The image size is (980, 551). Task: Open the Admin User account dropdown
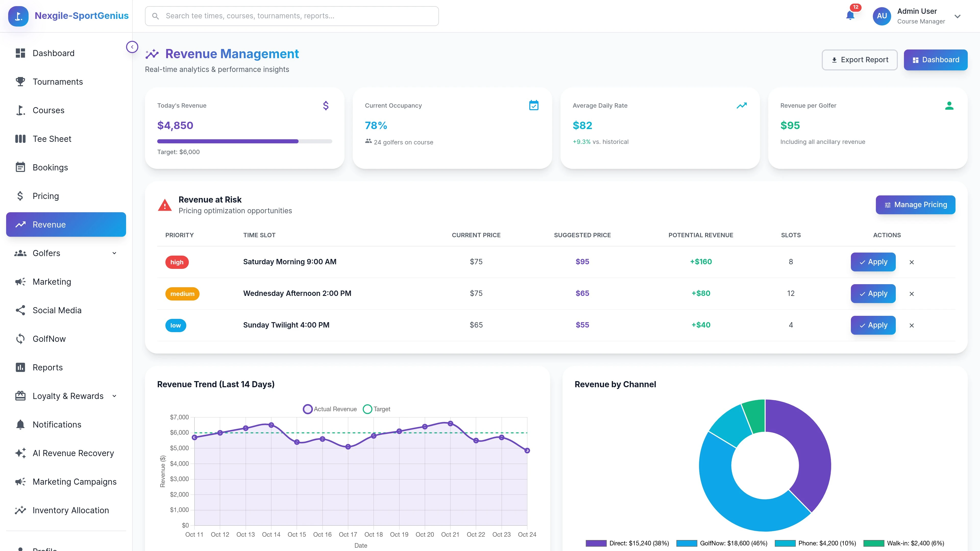(958, 16)
